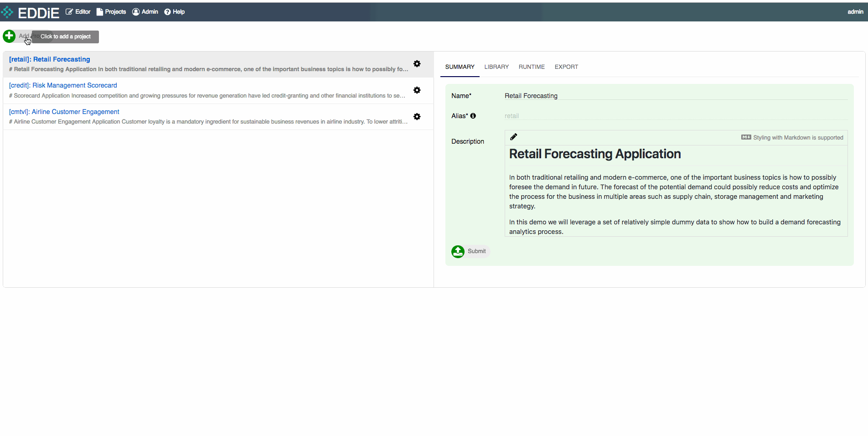
Task: Click the admin user label
Action: (x=855, y=12)
